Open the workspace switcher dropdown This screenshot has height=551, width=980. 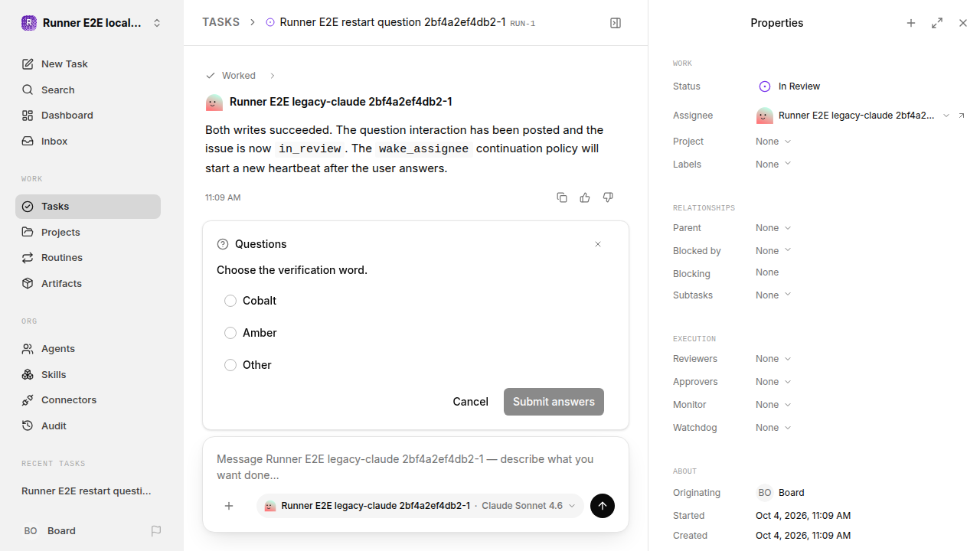tap(92, 23)
